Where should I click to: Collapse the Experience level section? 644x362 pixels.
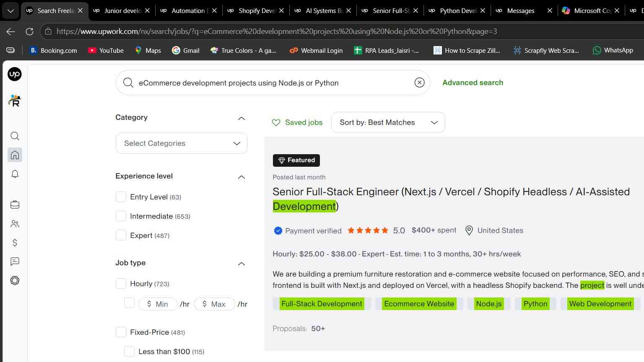point(241,177)
